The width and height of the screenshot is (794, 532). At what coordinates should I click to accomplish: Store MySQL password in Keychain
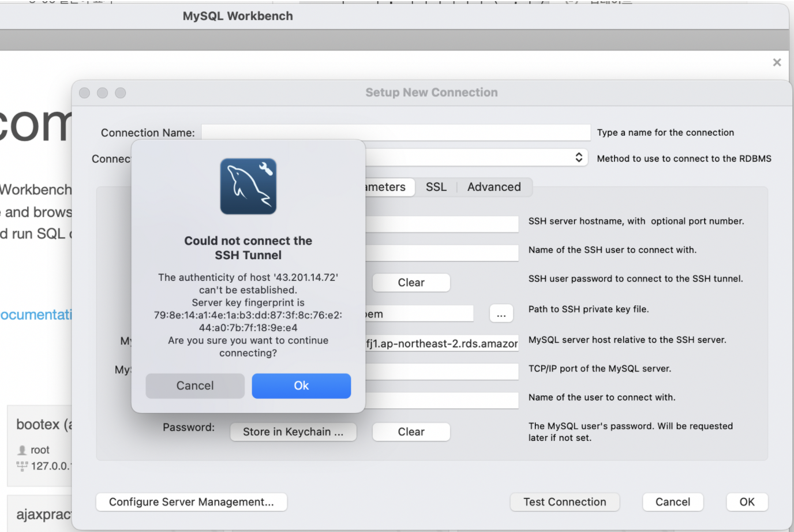click(293, 432)
